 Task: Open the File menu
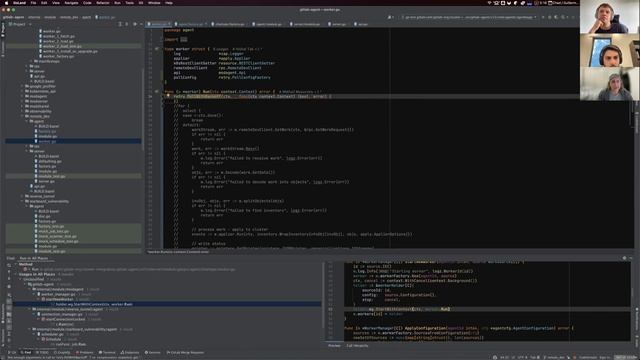tap(33, 3)
